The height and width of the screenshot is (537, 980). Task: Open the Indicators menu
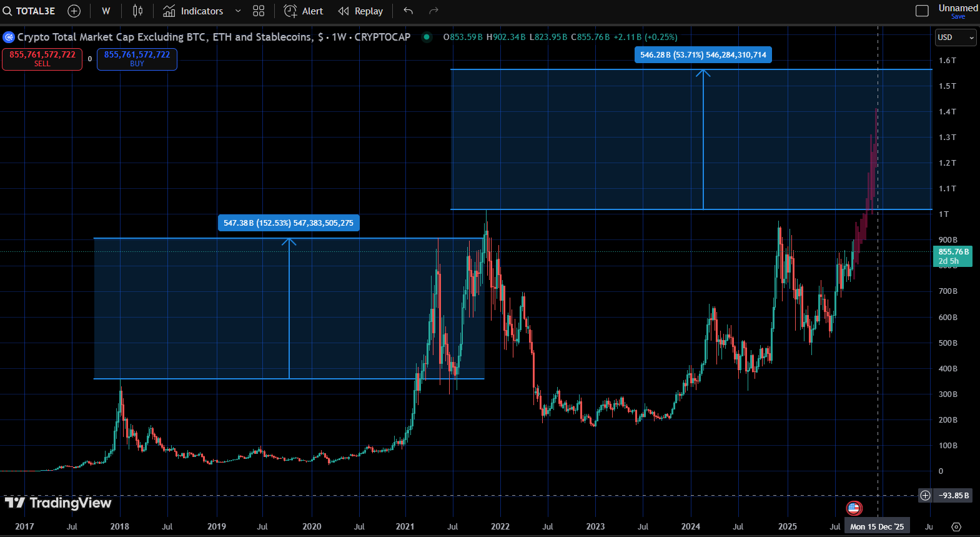pyautogui.click(x=193, y=11)
